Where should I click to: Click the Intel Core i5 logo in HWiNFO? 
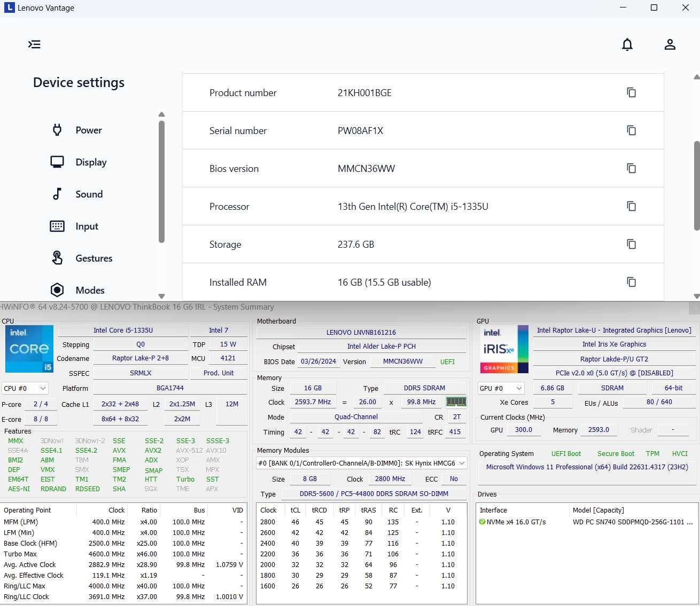pos(29,349)
